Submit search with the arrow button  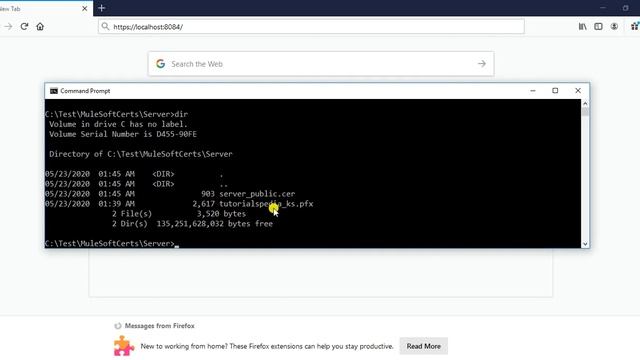tap(482, 64)
